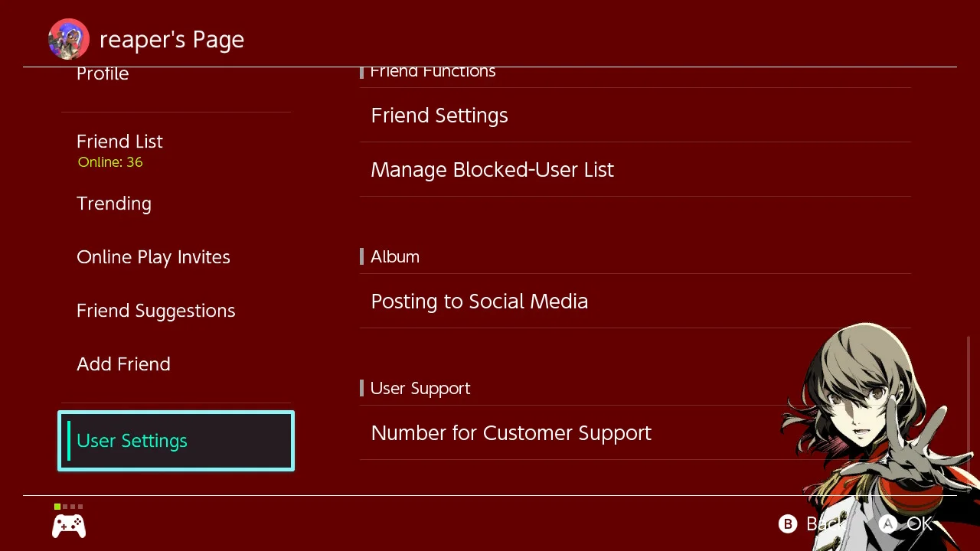
Task: Click the controller icon at bottom left
Action: (69, 526)
